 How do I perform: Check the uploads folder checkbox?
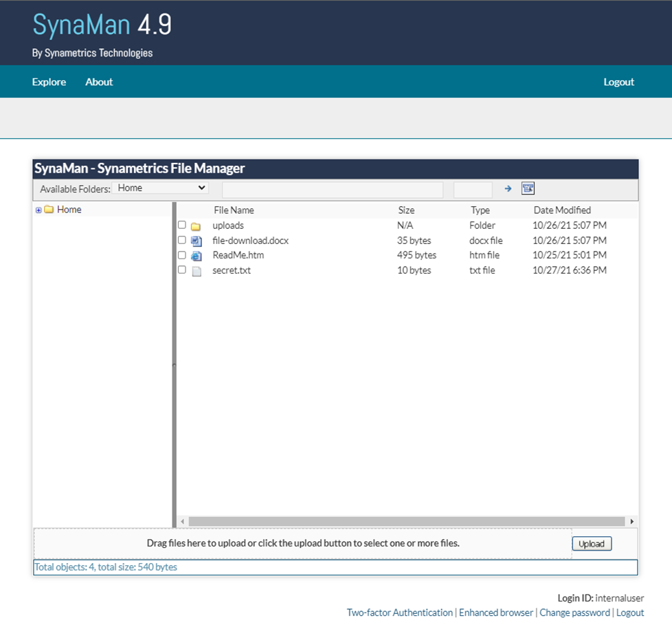[x=182, y=225]
